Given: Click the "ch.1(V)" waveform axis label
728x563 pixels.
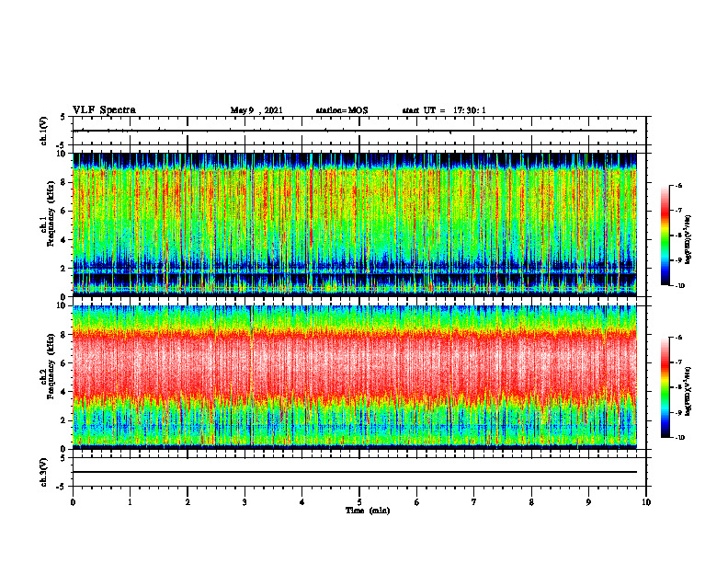Looking at the screenshot, I should click(44, 131).
